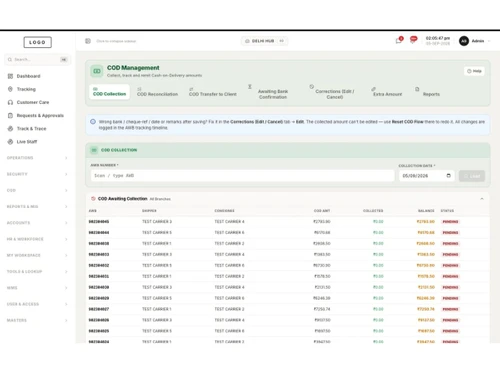
Task: Click the sidebar collapse icon in top bar
Action: point(88,41)
